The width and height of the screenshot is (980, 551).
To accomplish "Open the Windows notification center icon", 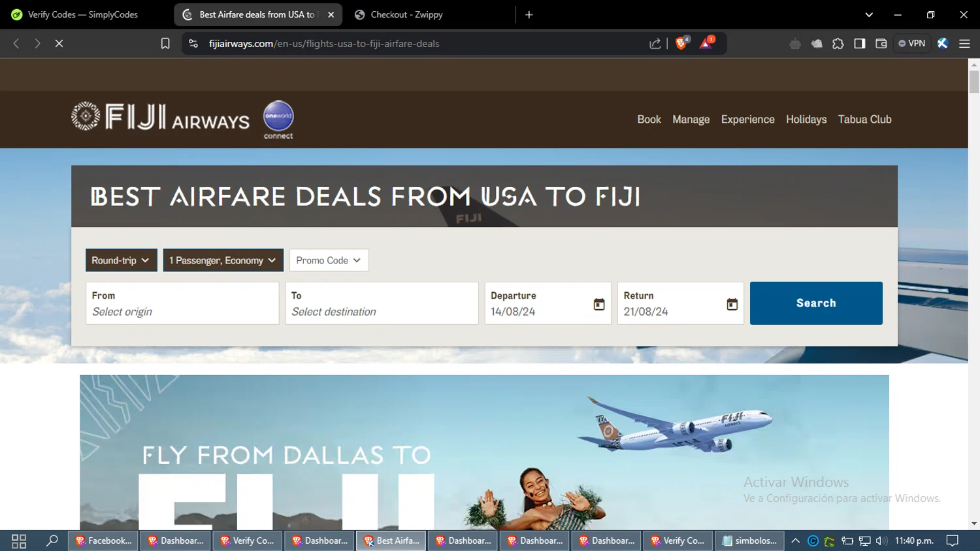I will click(953, 541).
